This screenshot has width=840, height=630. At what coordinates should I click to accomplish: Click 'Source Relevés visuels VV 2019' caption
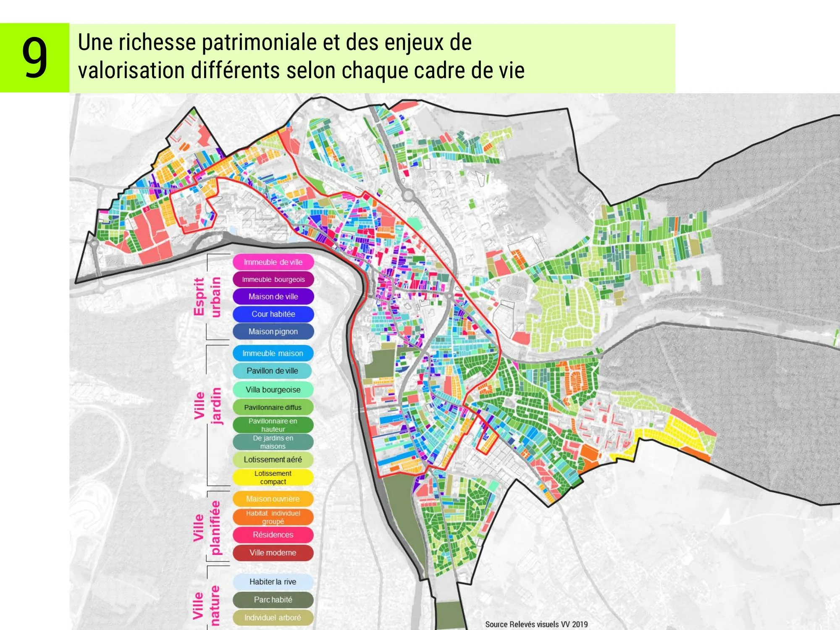pyautogui.click(x=536, y=624)
